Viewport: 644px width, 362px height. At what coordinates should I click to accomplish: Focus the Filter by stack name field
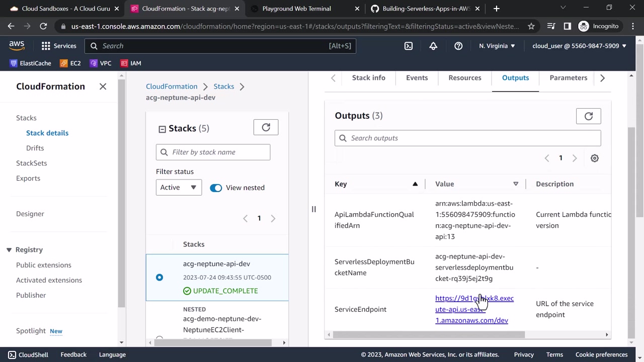(x=213, y=152)
